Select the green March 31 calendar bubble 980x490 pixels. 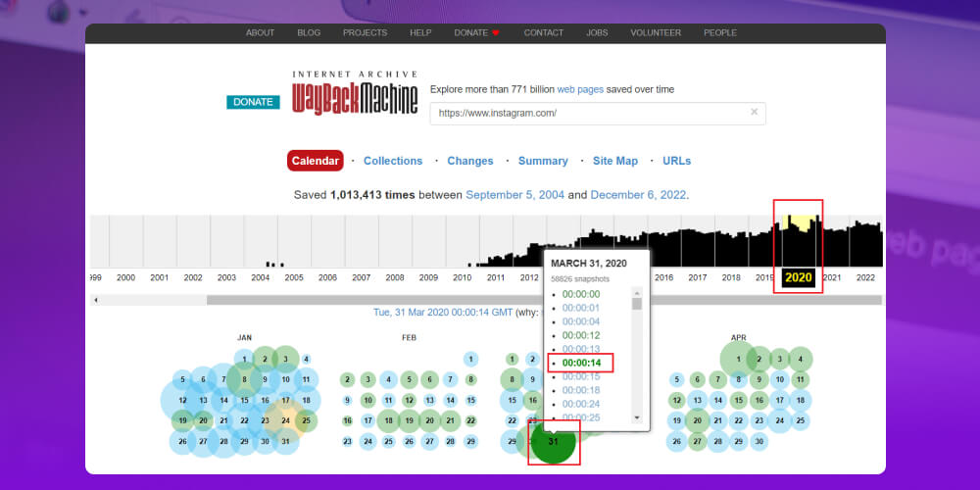click(554, 441)
